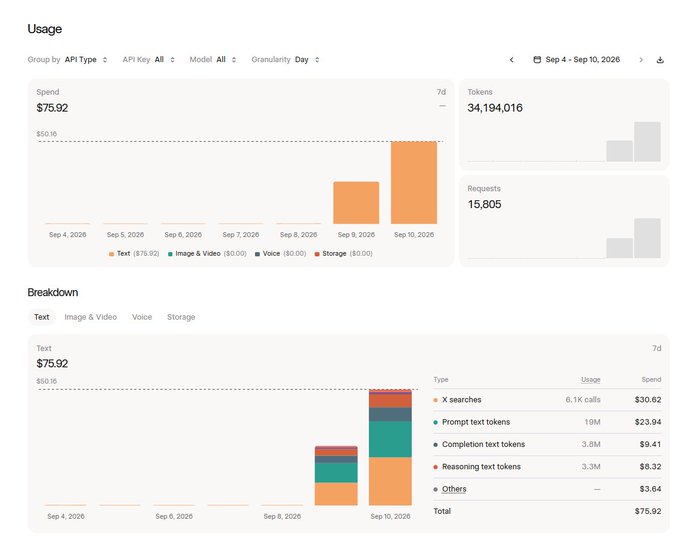
Task: Click the Usage page heading
Action: 45,29
